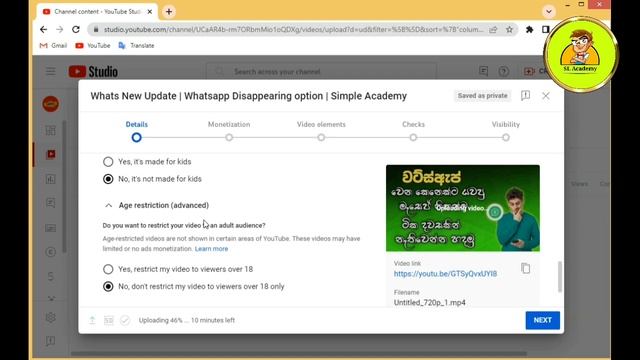Open the Copyright sidebar icon
The width and height of the screenshot is (640, 360).
(51, 252)
